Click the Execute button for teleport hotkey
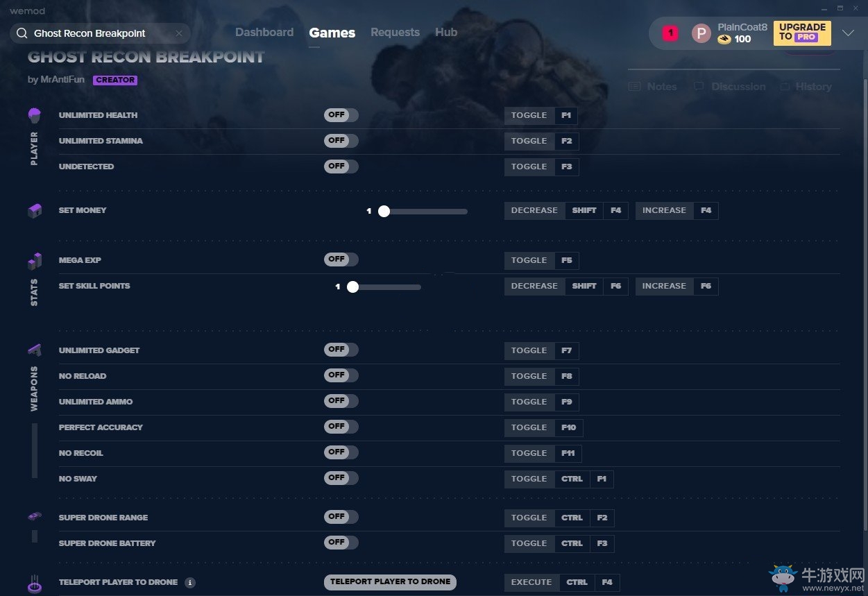868x596 pixels. pyautogui.click(x=531, y=583)
